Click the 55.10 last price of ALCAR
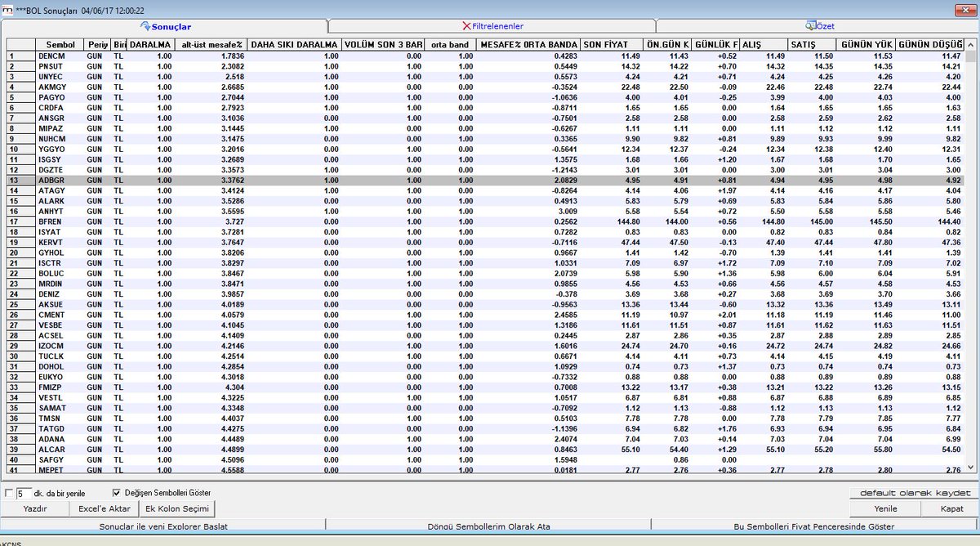The image size is (980, 546). click(630, 450)
